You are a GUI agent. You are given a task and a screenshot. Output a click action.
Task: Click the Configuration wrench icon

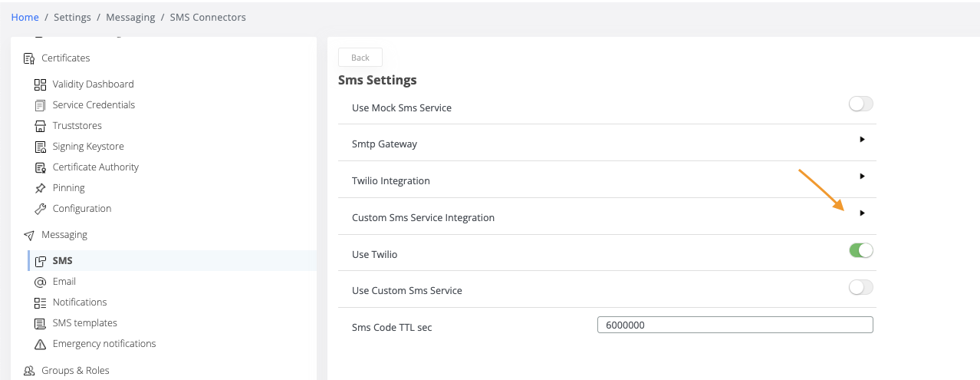tap(41, 209)
